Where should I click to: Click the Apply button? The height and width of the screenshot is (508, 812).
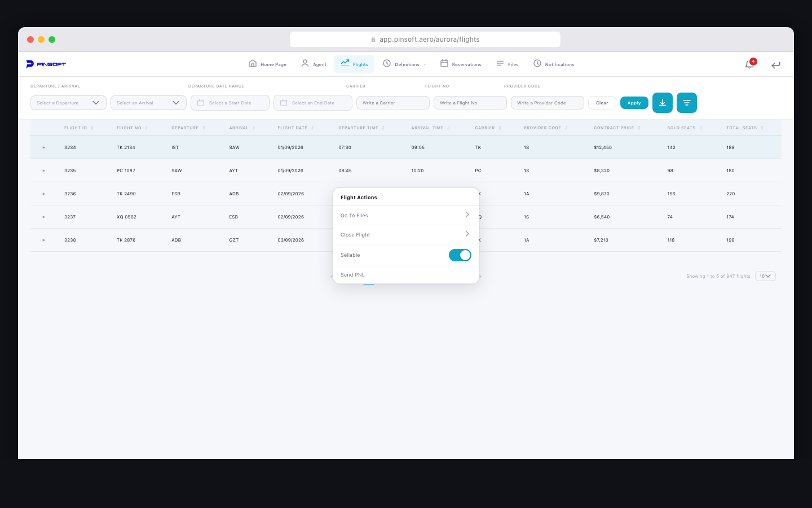pos(634,103)
